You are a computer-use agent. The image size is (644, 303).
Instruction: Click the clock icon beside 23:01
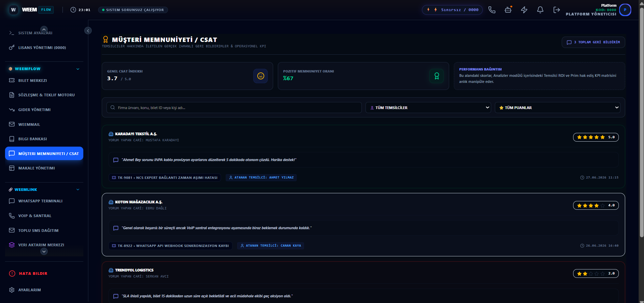tap(73, 10)
